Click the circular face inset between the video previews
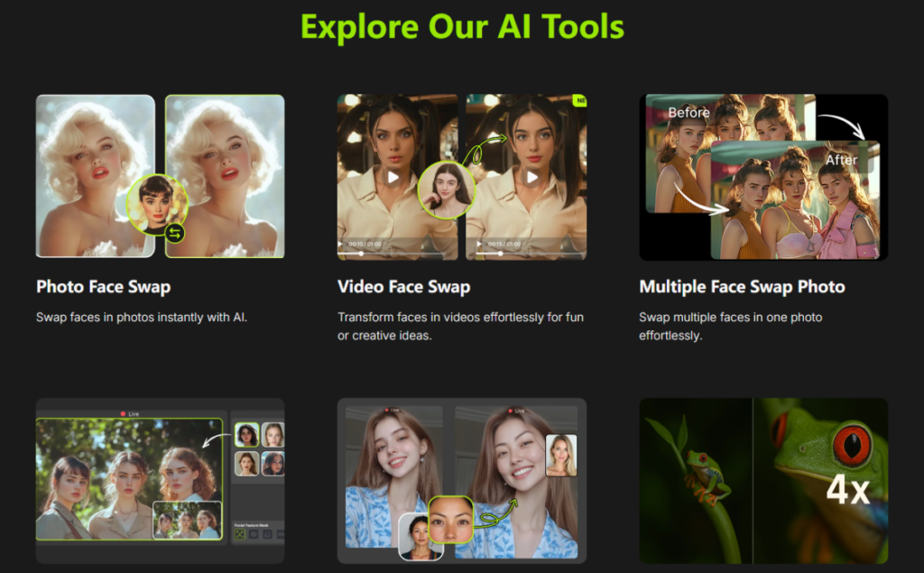This screenshot has width=924, height=573. tap(446, 189)
